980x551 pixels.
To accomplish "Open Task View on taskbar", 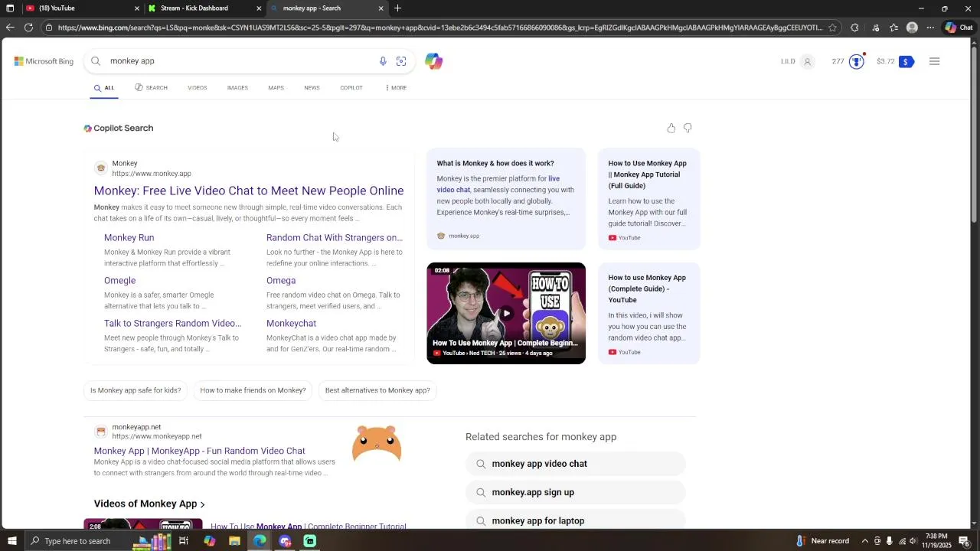I will click(x=184, y=541).
